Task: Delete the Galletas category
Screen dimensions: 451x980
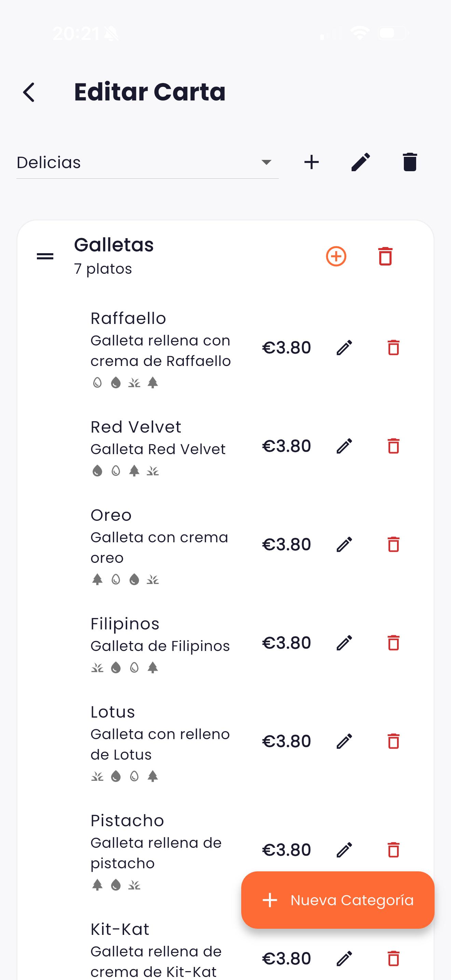Action: pos(385,256)
